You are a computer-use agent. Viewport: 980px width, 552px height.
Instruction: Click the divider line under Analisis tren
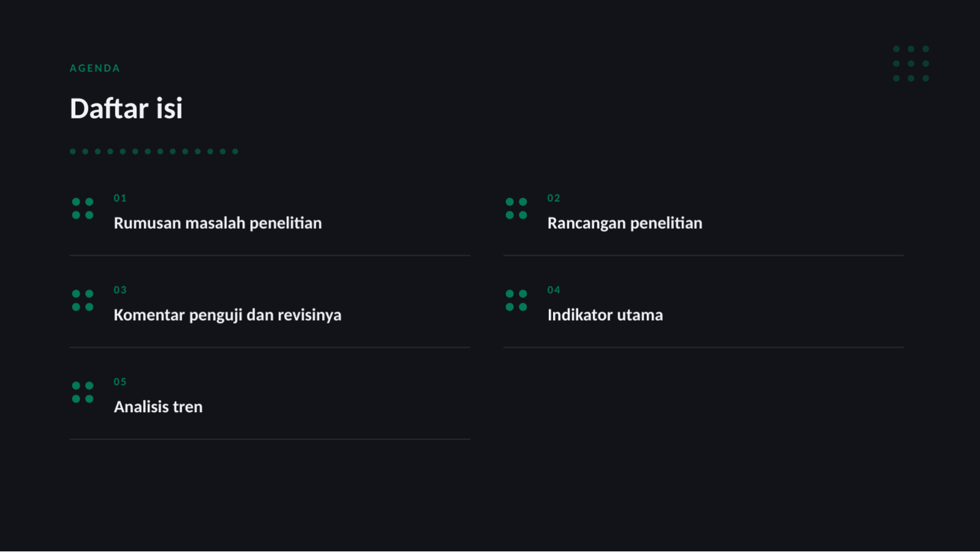270,439
